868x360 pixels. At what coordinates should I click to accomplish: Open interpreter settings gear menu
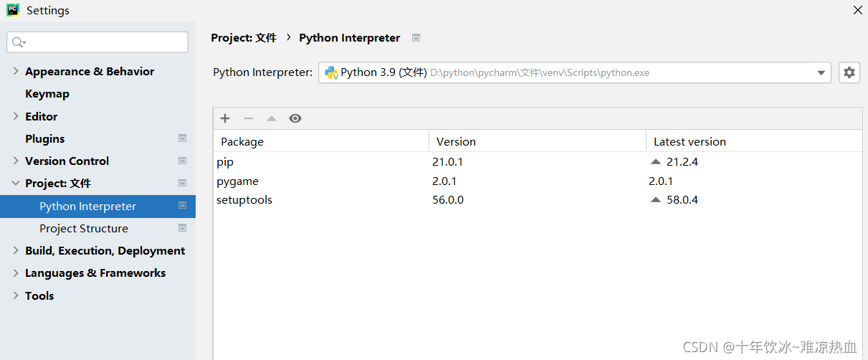pos(849,72)
